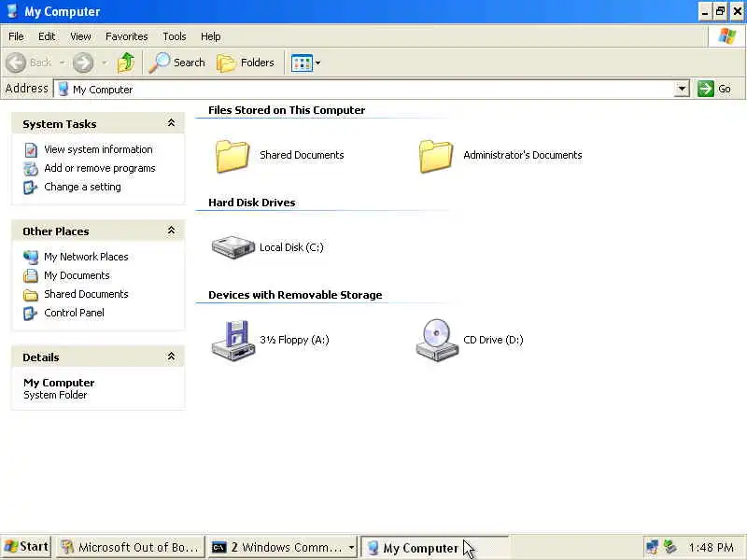Click the Add or remove programs icon

(31, 169)
